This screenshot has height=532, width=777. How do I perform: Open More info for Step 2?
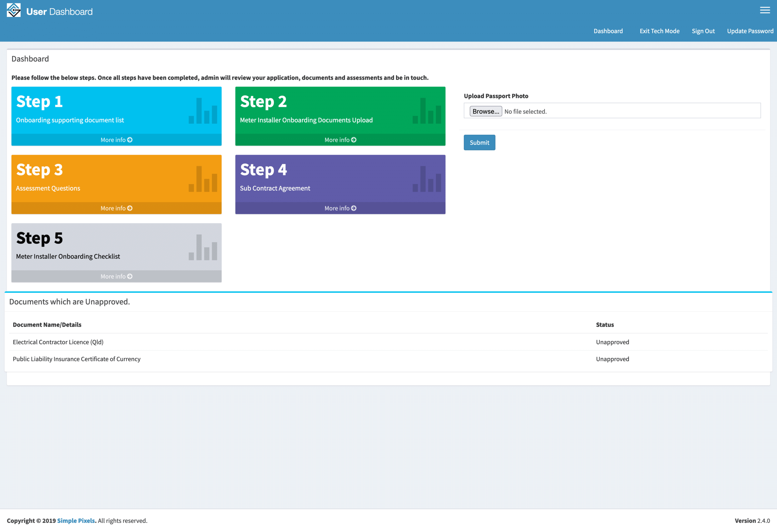340,140
